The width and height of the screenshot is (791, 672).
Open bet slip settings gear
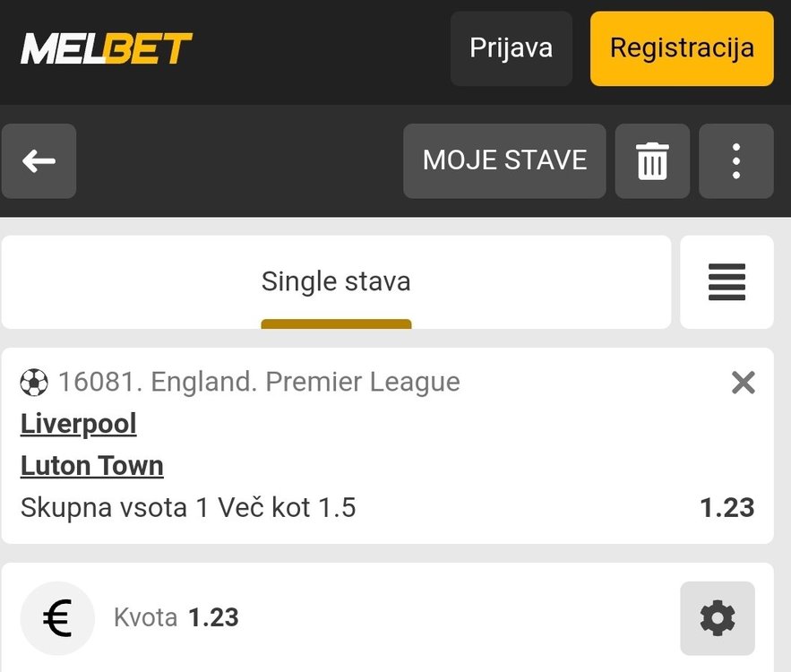(717, 618)
